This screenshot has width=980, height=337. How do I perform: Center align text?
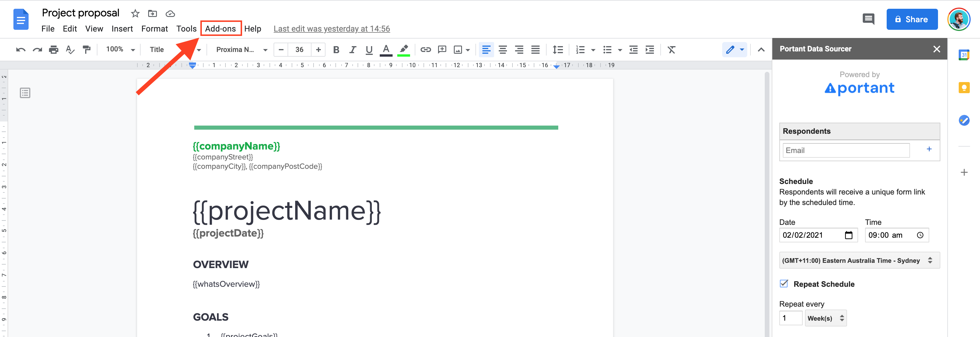point(503,50)
